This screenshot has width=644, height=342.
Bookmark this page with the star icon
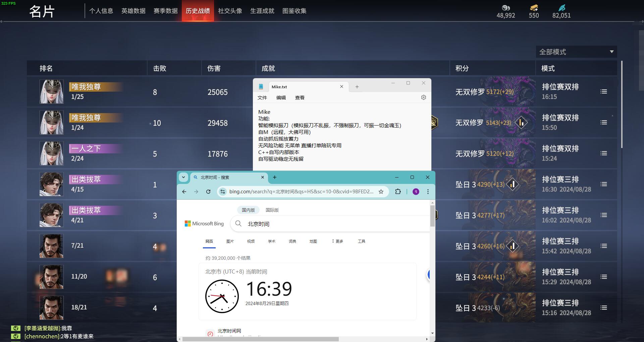pyautogui.click(x=381, y=192)
